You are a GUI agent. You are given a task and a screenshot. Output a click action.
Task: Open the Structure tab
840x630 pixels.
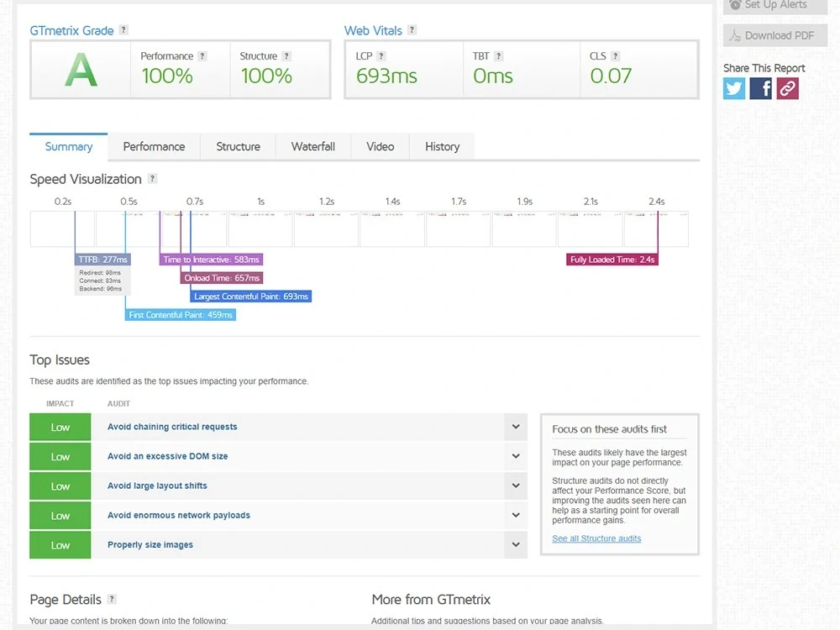[239, 147]
